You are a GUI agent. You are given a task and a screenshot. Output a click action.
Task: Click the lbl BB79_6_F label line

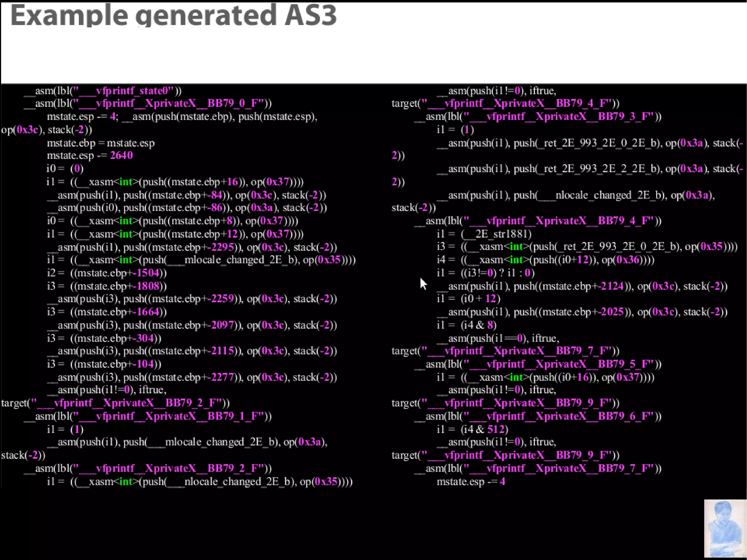pos(538,416)
